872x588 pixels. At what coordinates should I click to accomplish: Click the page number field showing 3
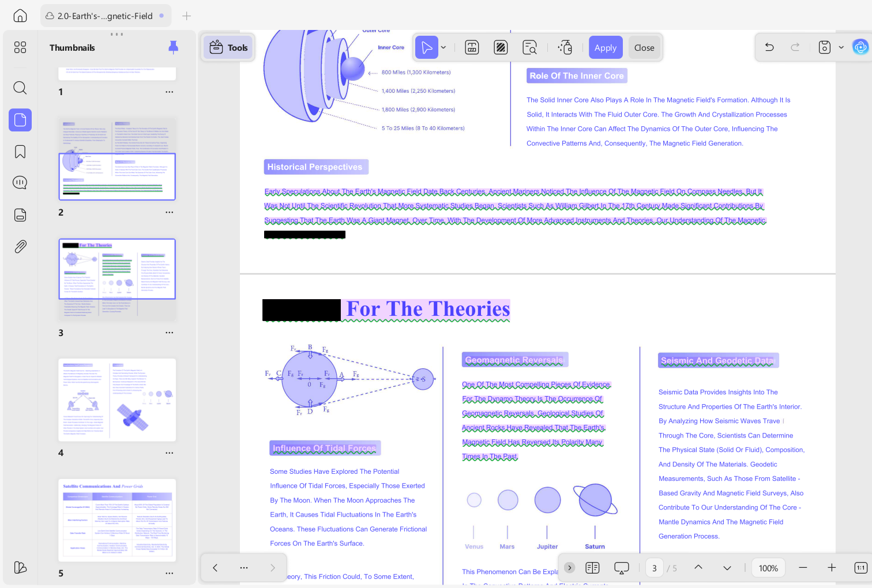(655, 568)
